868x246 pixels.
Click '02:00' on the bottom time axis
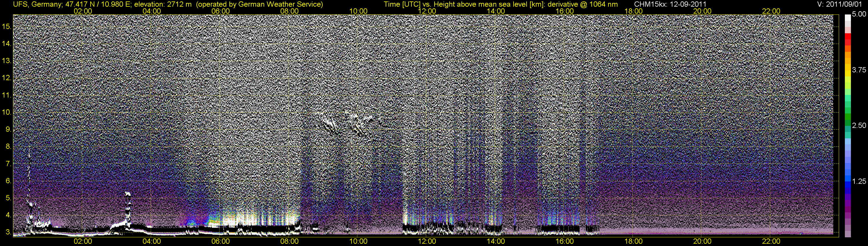click(x=83, y=241)
